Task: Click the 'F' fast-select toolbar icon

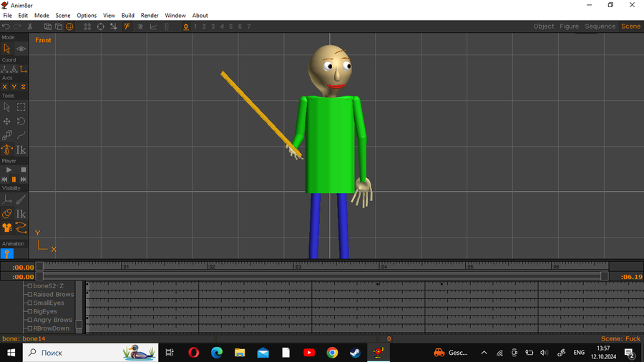Action: 127,26
